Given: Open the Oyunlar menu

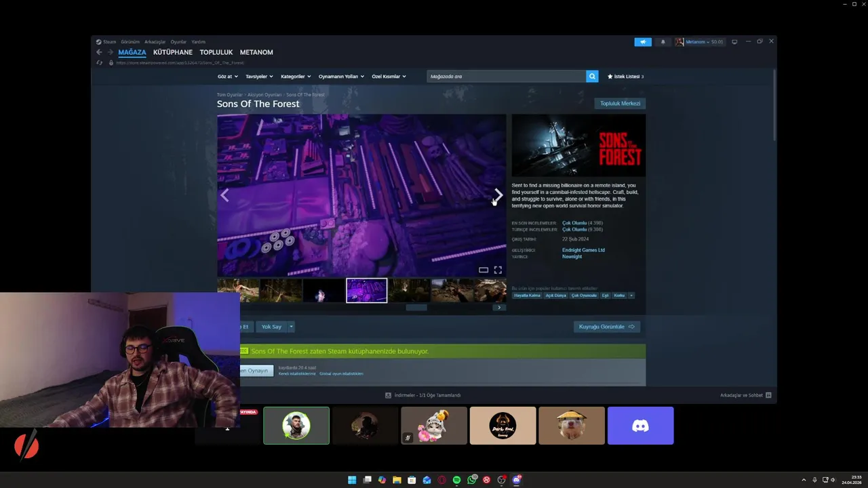Looking at the screenshot, I should (178, 42).
